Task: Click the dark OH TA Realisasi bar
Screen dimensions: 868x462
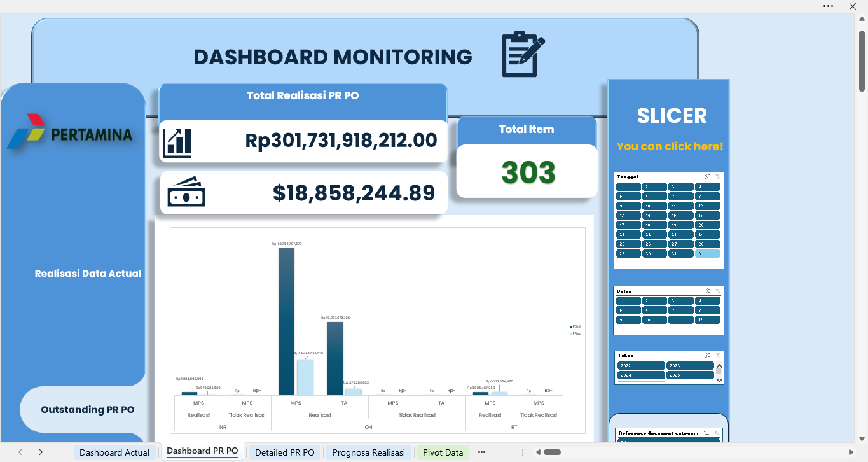Action: pyautogui.click(x=335, y=358)
